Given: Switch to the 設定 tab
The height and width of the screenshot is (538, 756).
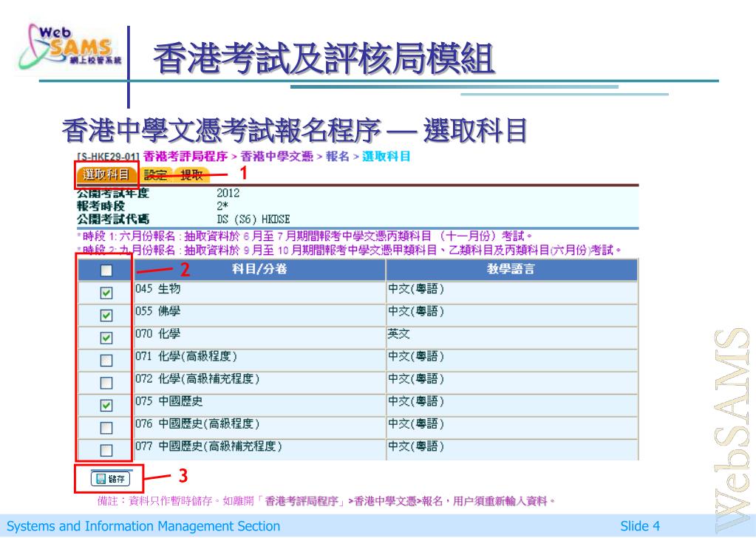Looking at the screenshot, I should click(x=155, y=175).
